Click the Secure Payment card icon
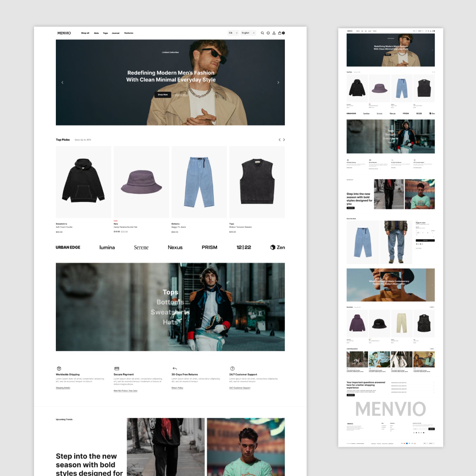 (117, 368)
